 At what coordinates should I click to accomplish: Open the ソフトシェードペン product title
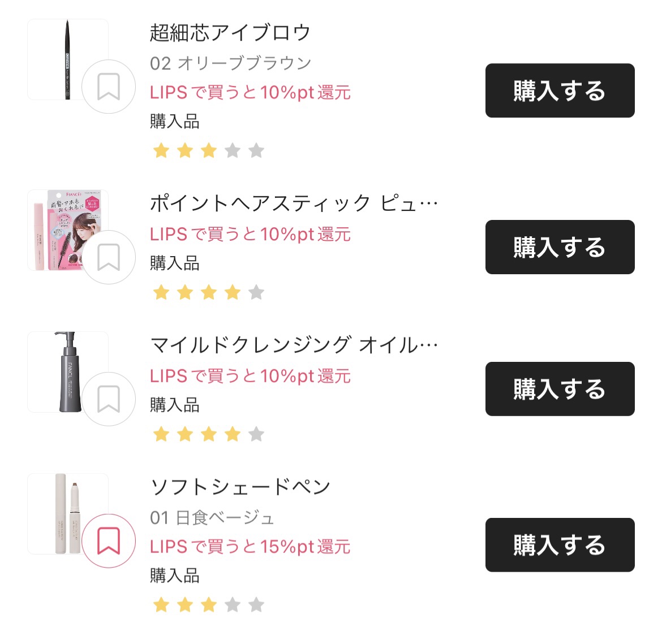click(240, 487)
